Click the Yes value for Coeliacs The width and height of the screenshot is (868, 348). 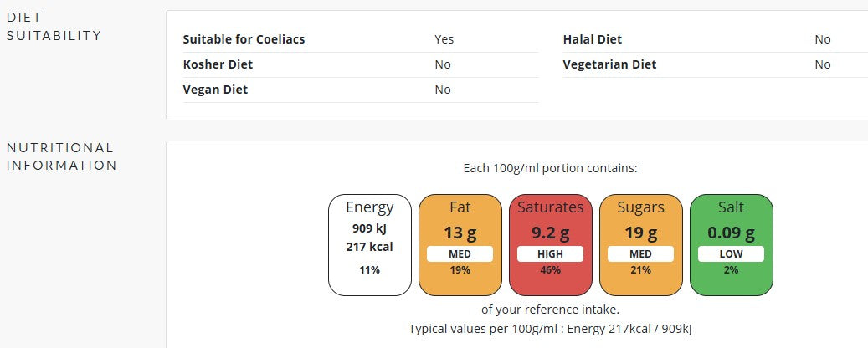444,39
